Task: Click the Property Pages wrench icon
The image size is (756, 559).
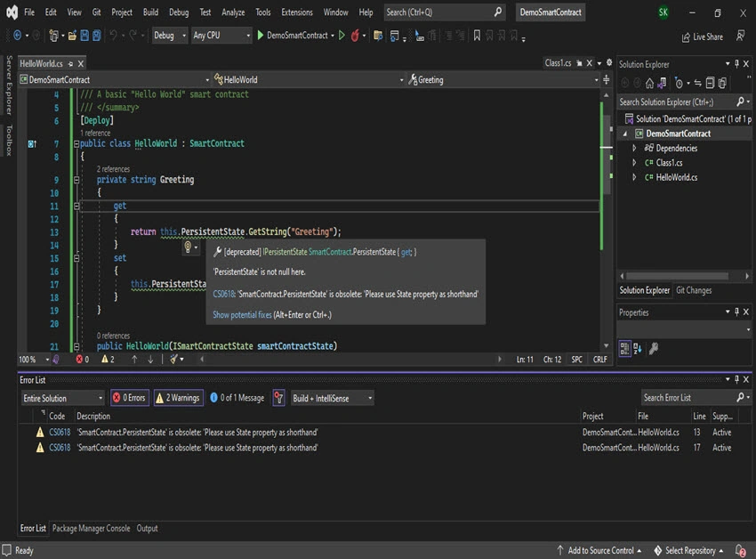Action: (x=654, y=348)
